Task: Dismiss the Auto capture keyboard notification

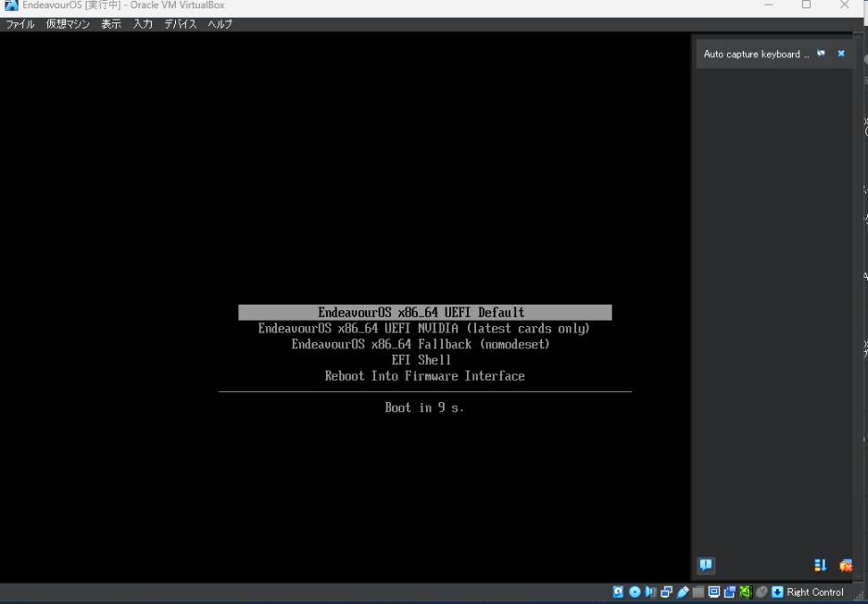Action: [x=841, y=54]
